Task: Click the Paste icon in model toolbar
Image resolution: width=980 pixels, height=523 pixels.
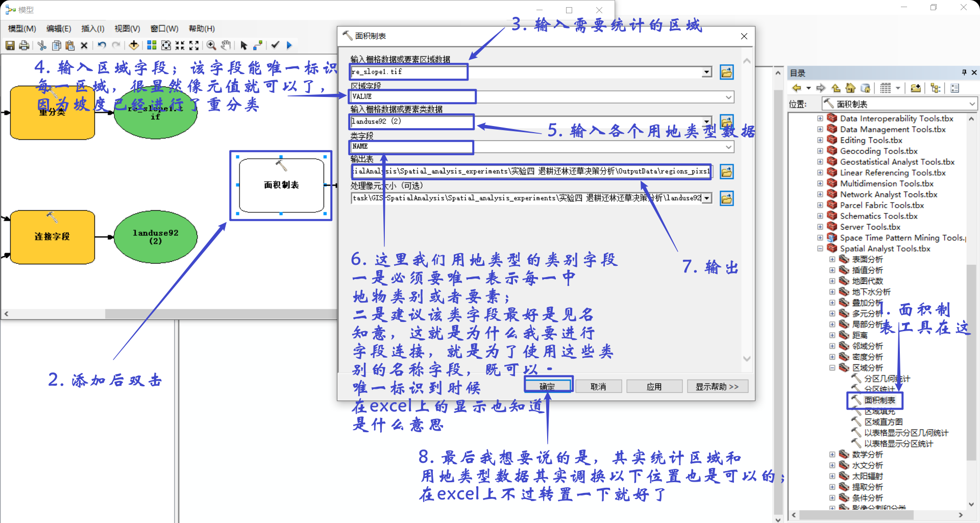Action: (70, 45)
